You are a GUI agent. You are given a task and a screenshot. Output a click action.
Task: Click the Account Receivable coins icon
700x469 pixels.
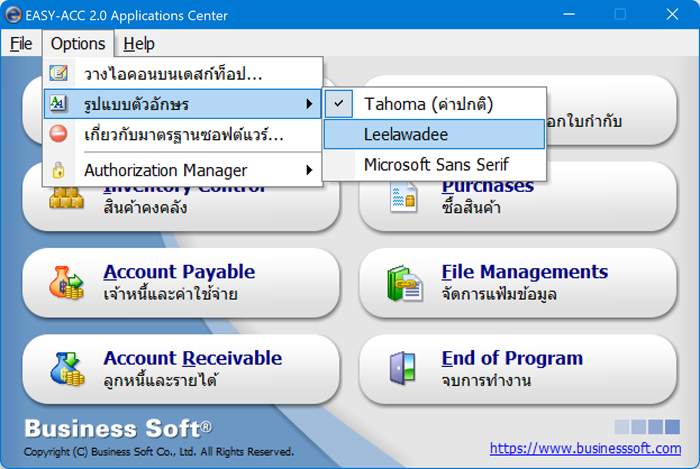(66, 369)
